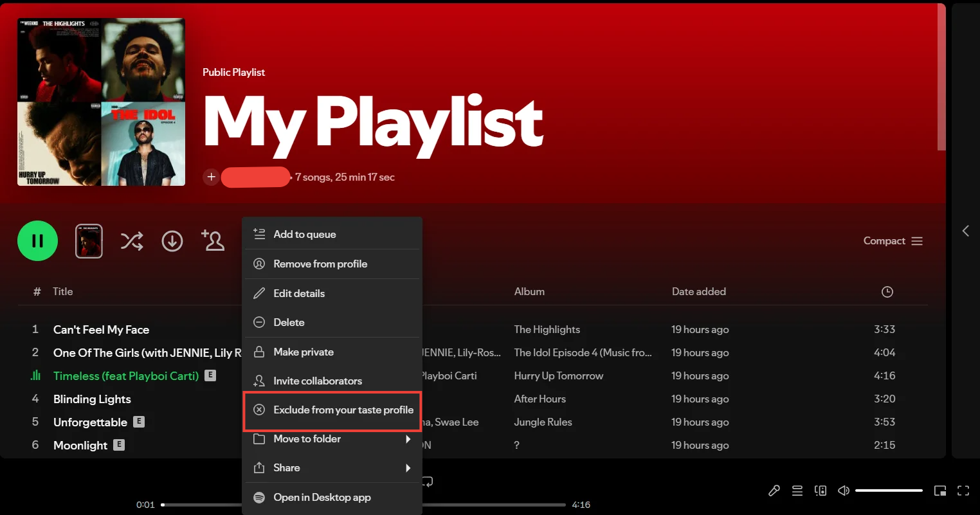Select Delete in the context menu

click(x=332, y=322)
